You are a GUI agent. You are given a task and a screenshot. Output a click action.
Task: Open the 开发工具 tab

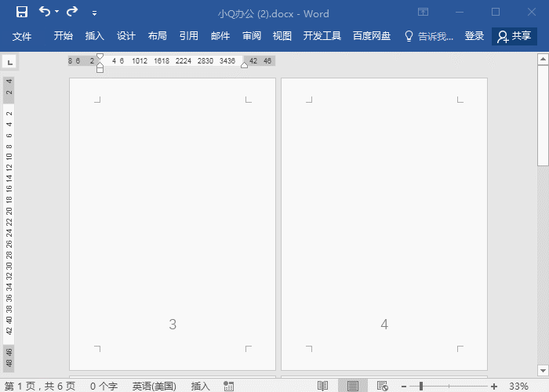click(x=322, y=36)
